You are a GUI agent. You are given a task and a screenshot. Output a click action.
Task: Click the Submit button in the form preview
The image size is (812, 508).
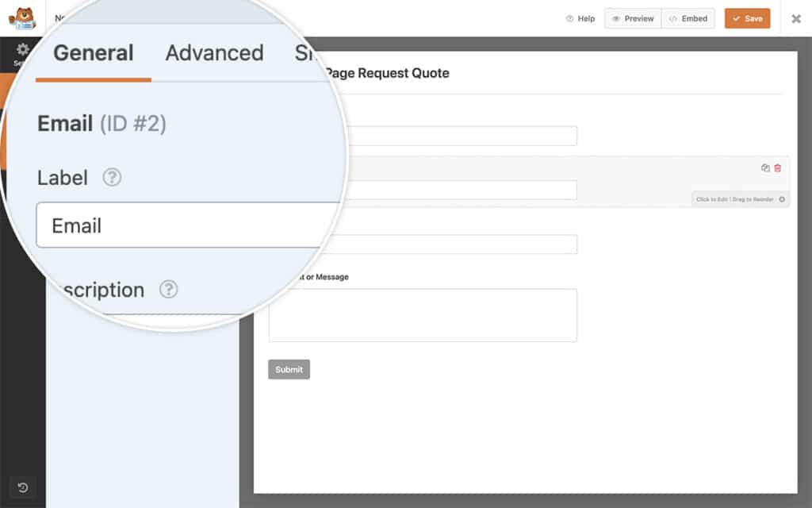click(x=289, y=369)
